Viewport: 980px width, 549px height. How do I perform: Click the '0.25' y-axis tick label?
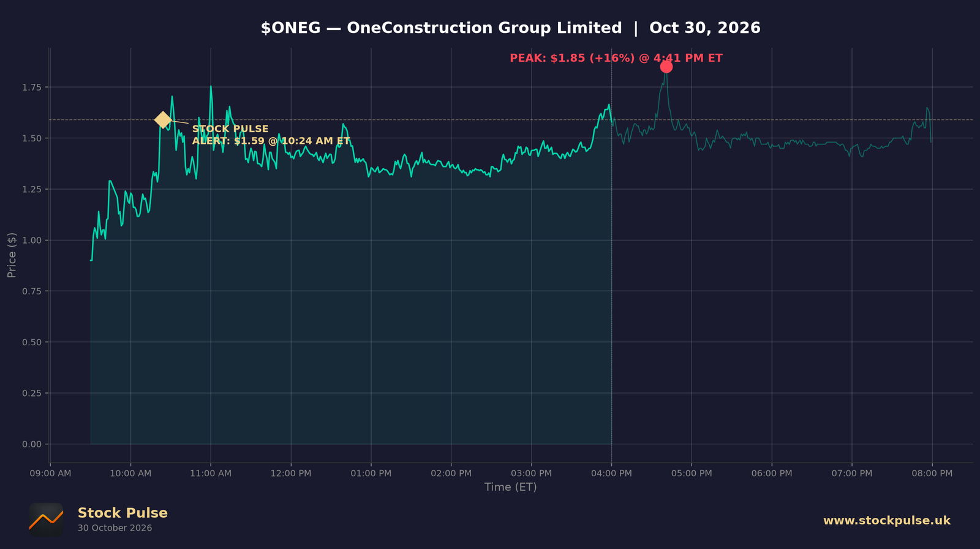pyautogui.click(x=32, y=393)
